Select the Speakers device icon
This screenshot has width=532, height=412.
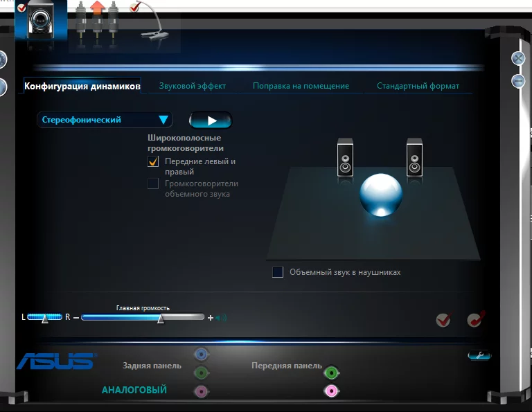tap(41, 20)
